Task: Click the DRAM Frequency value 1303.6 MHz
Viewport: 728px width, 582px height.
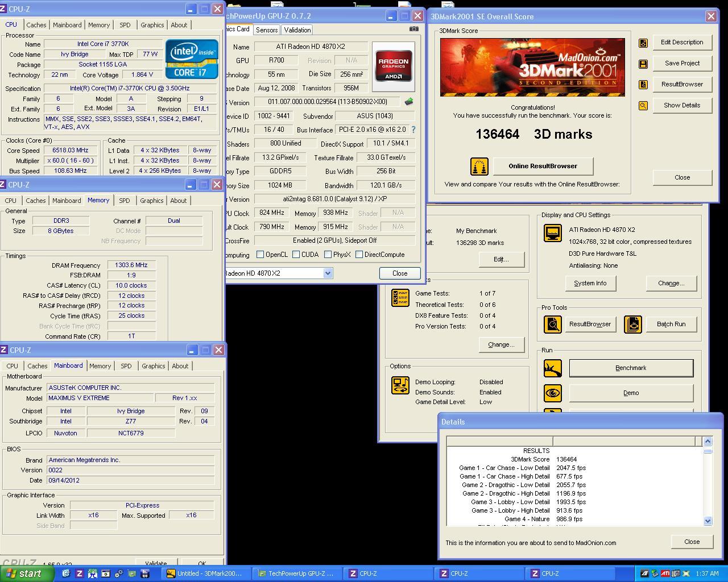Action: coord(131,265)
